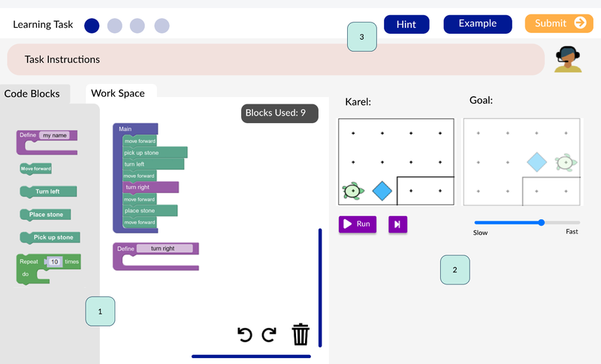601x364 pixels.
Task: Click the trash can delete icon
Action: (300, 334)
